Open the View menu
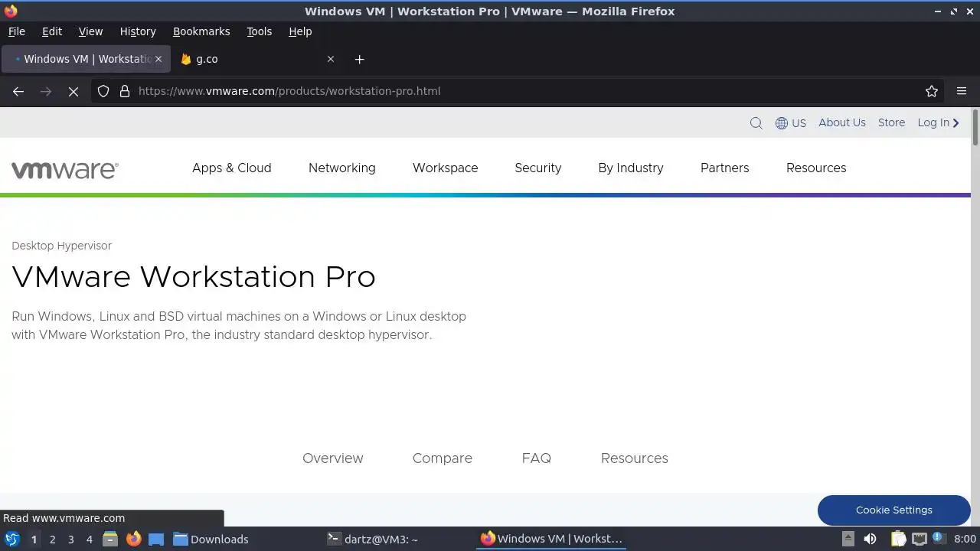 [x=90, y=31]
